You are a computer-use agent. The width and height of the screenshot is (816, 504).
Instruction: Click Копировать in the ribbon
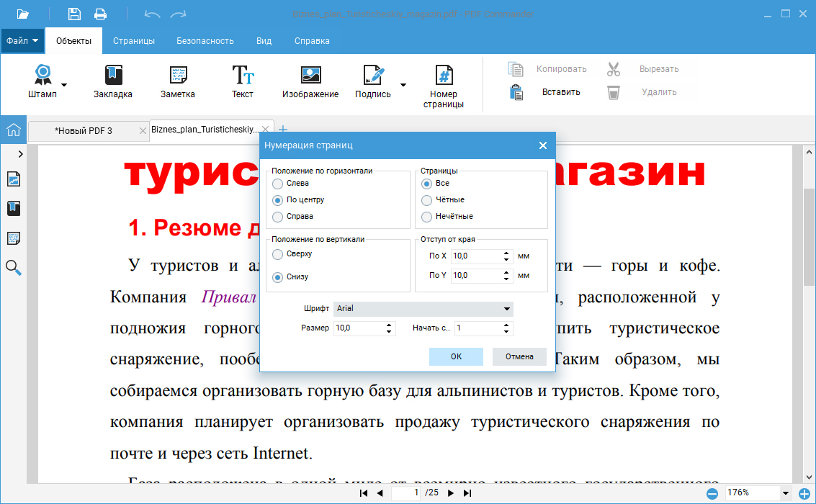tap(547, 68)
